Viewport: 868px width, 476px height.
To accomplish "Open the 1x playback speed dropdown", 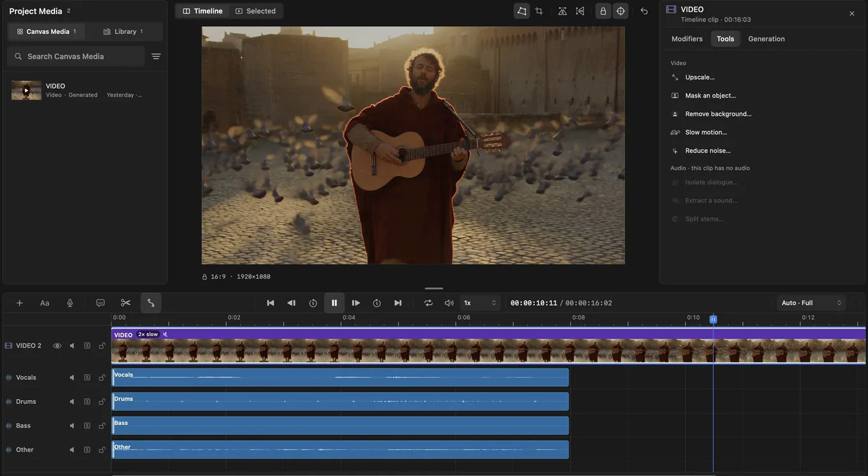I will (x=480, y=303).
